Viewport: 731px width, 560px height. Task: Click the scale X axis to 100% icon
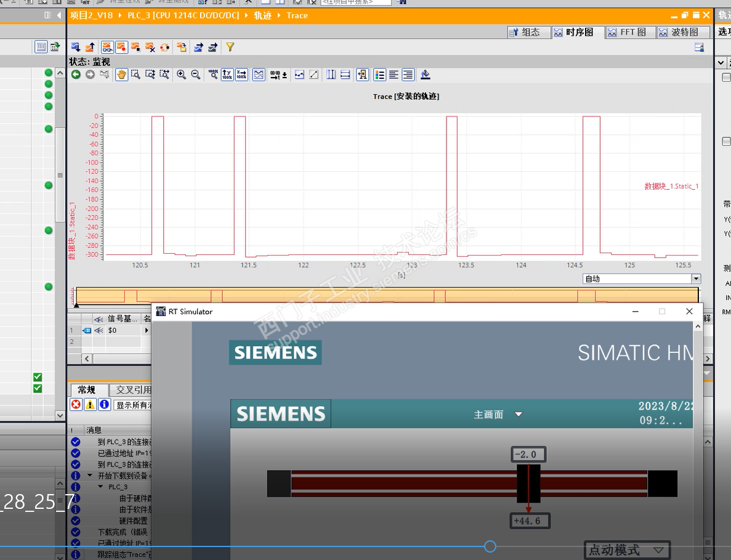241,75
